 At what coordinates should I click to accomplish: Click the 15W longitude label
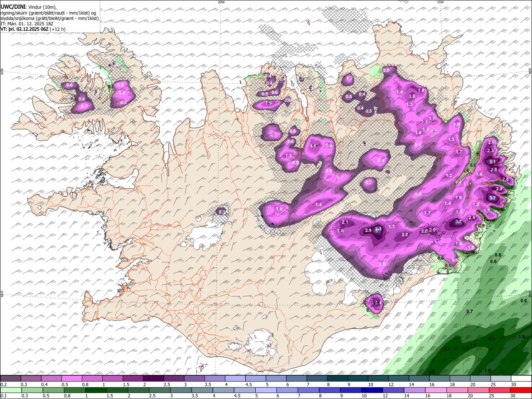coord(440,2)
